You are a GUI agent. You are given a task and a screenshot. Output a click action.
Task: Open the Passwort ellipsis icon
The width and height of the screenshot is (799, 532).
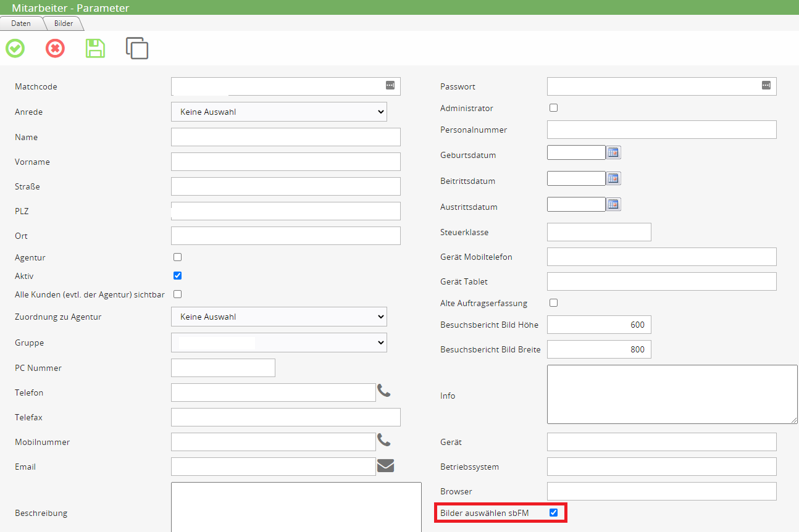tap(766, 85)
